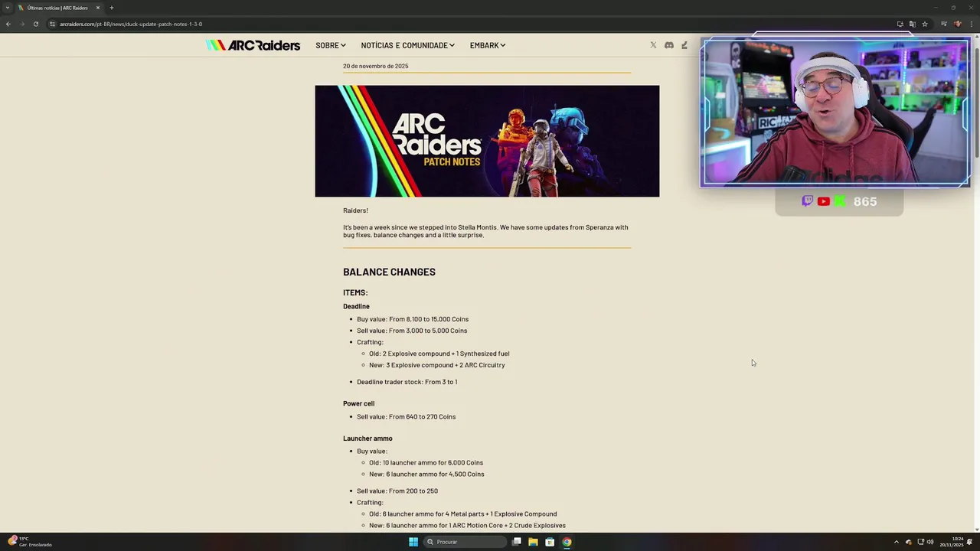980x551 pixels.
Task: Open File Explorer from the taskbar
Action: point(533,542)
